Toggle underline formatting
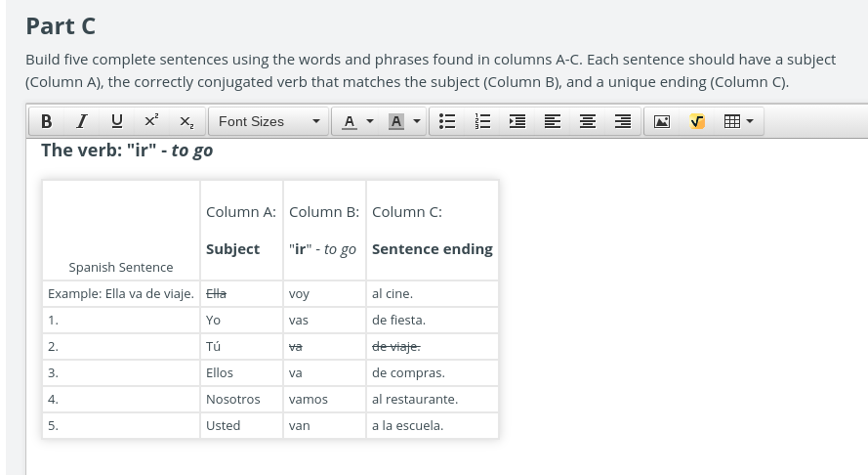The width and height of the screenshot is (868, 475). click(117, 121)
